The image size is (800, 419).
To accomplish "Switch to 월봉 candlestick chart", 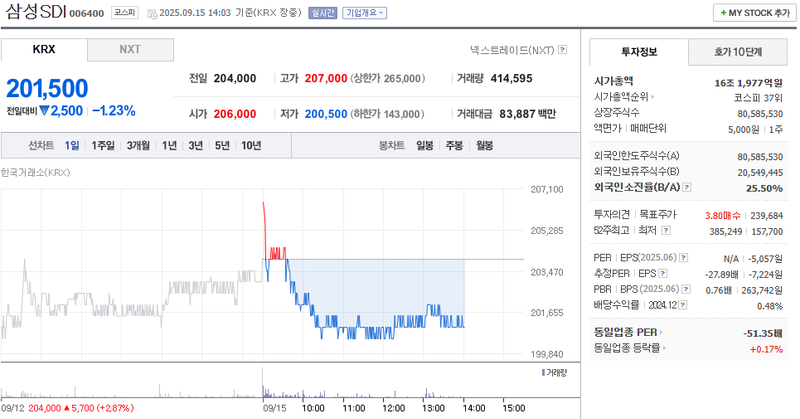I will coord(485,146).
